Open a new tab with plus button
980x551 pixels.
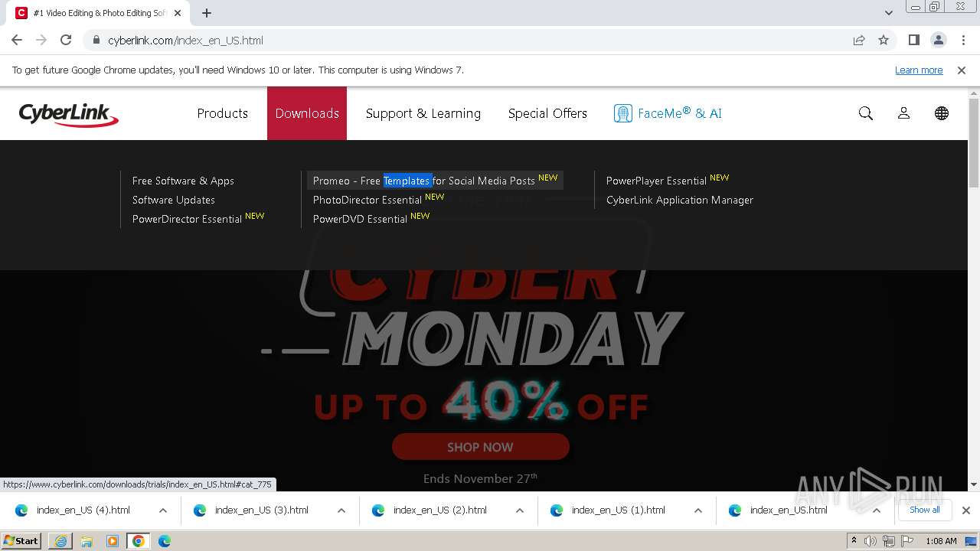pyautogui.click(x=207, y=13)
